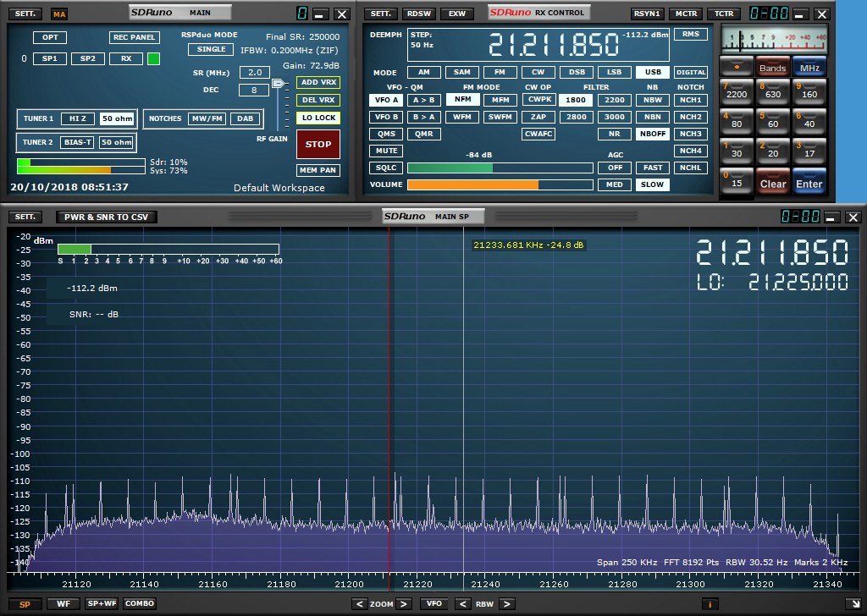Select the 160 band keypad button
Viewport: 867px width, 616px height.
tap(809, 91)
